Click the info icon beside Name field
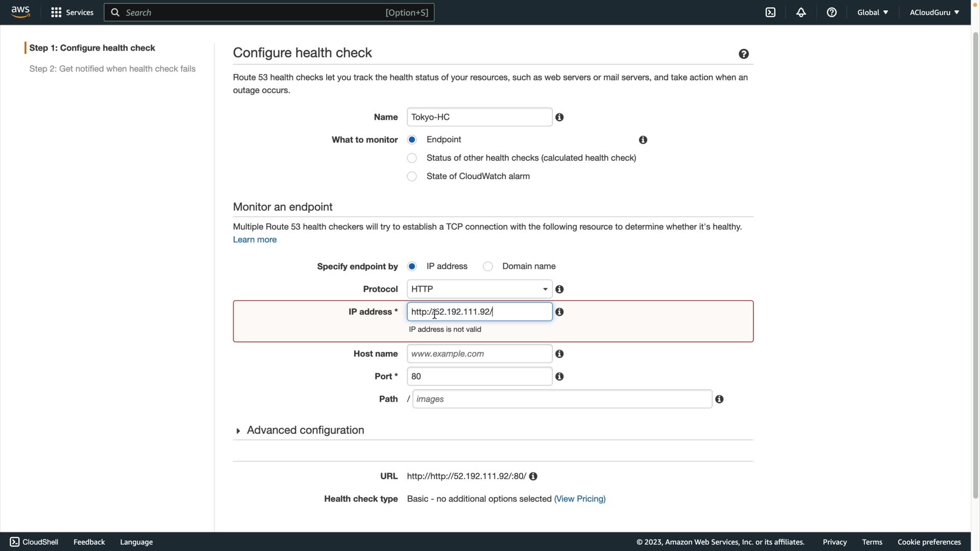The width and height of the screenshot is (980, 551). pyautogui.click(x=559, y=117)
